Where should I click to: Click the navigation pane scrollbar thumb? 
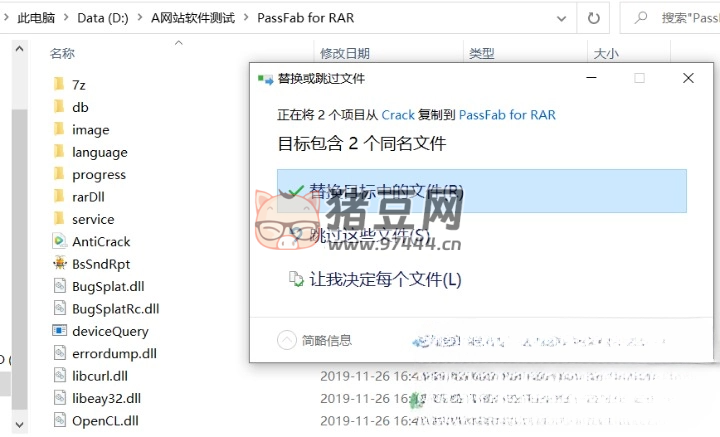pos(19,259)
